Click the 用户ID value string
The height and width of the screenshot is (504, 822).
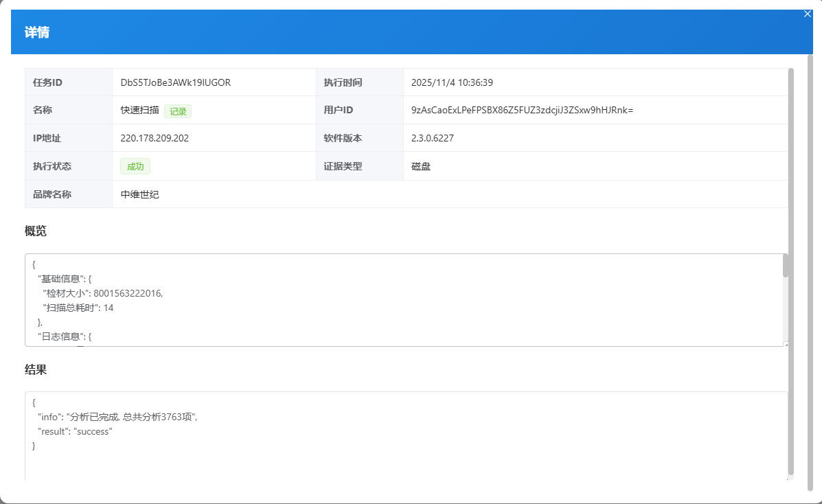[x=522, y=110]
